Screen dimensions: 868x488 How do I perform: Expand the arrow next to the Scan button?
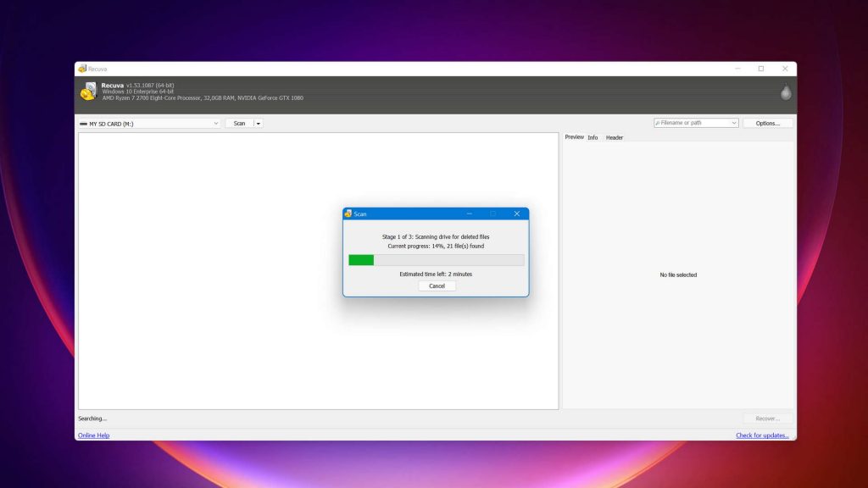[x=259, y=124]
